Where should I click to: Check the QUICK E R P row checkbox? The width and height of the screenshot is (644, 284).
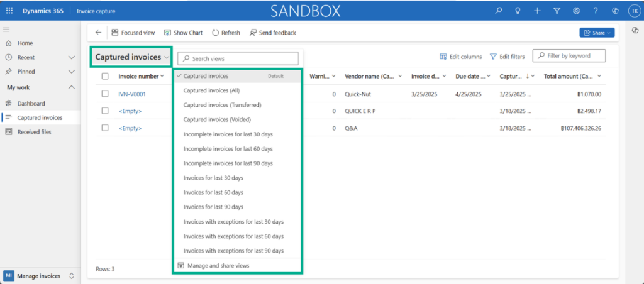pyautogui.click(x=105, y=111)
